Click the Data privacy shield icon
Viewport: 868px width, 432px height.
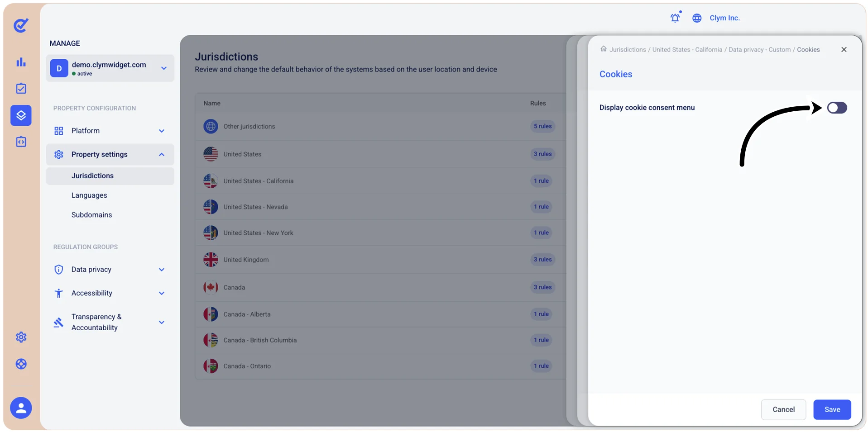(x=59, y=270)
